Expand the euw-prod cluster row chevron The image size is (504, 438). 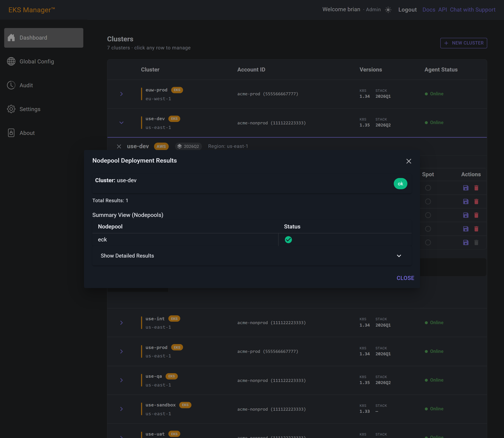tap(121, 94)
